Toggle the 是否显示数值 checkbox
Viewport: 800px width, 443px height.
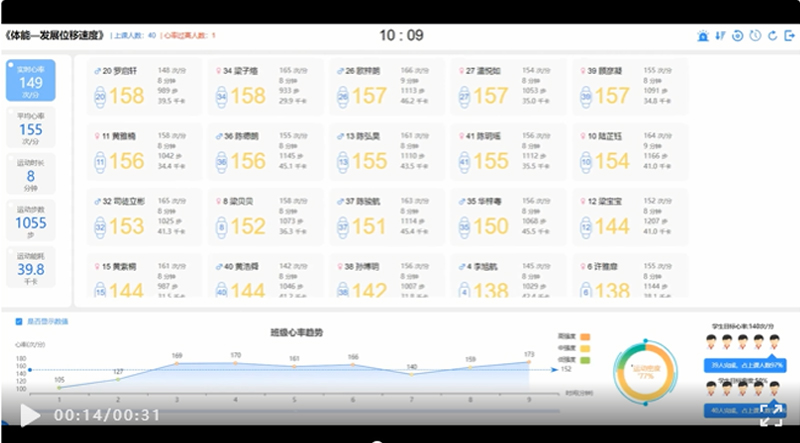[x=18, y=321]
